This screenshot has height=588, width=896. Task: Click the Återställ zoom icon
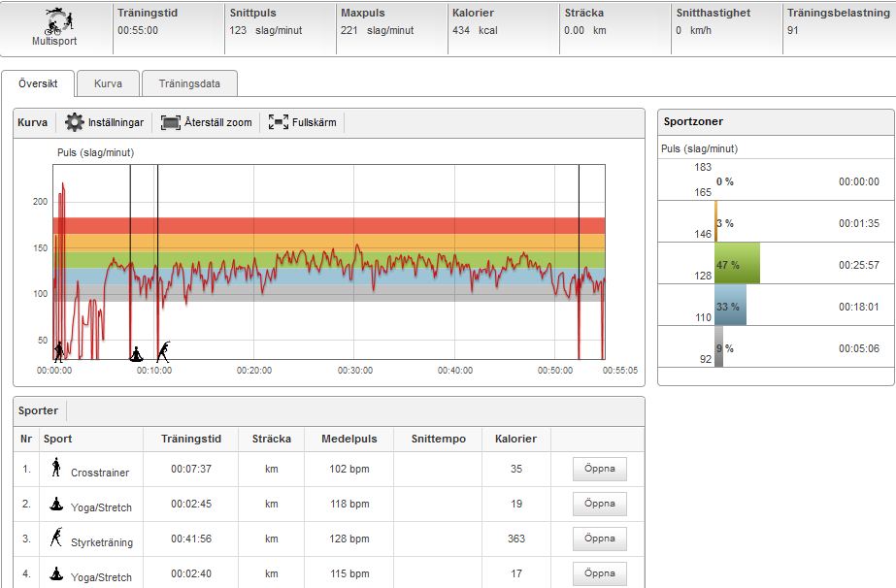pos(171,122)
